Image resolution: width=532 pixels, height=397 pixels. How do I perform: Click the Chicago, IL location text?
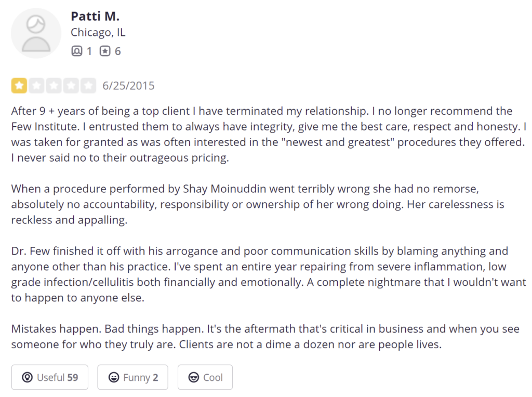(x=98, y=33)
